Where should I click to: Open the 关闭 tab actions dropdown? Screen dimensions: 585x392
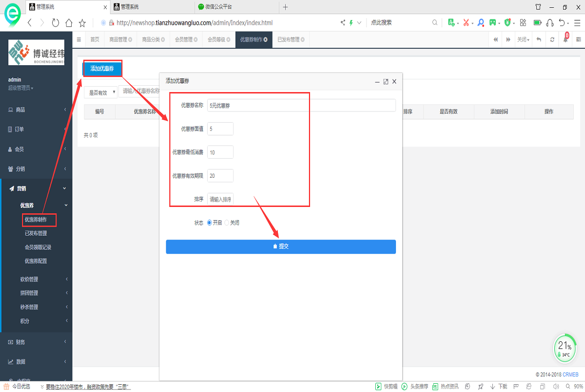click(524, 39)
